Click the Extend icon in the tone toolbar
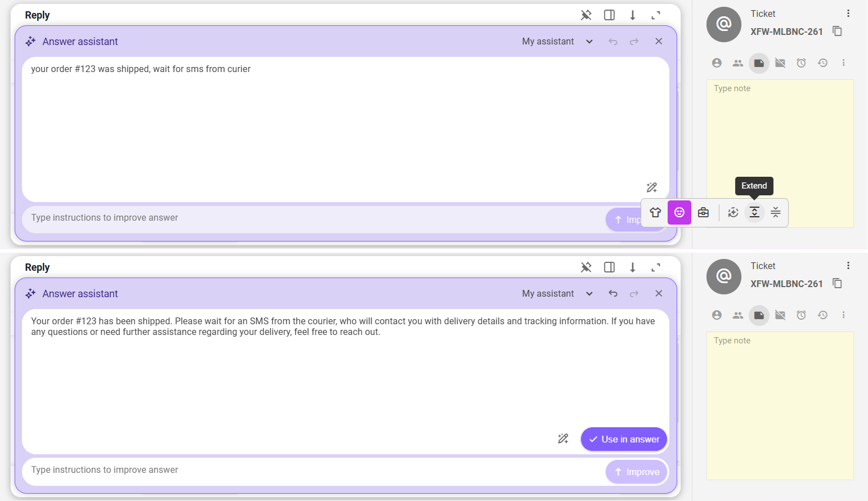Viewport: 868px width, 501px height. 754,212
